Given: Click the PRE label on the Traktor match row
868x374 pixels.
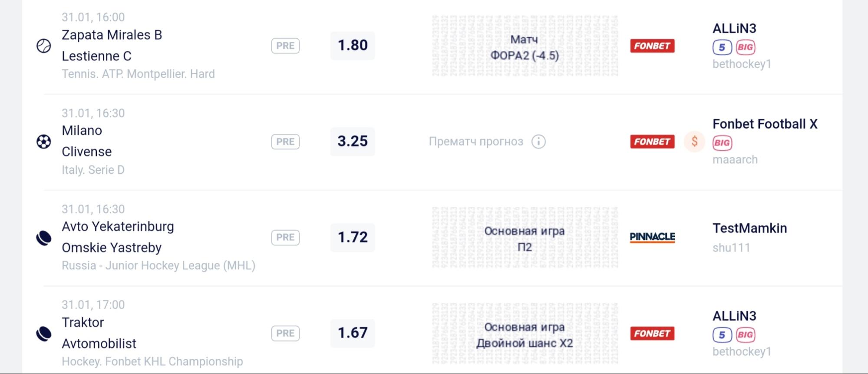Looking at the screenshot, I should click(285, 333).
